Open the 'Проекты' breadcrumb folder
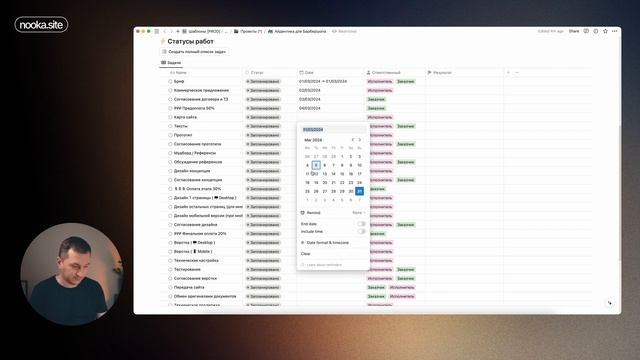Screen dimensions: 640x360 248,31
